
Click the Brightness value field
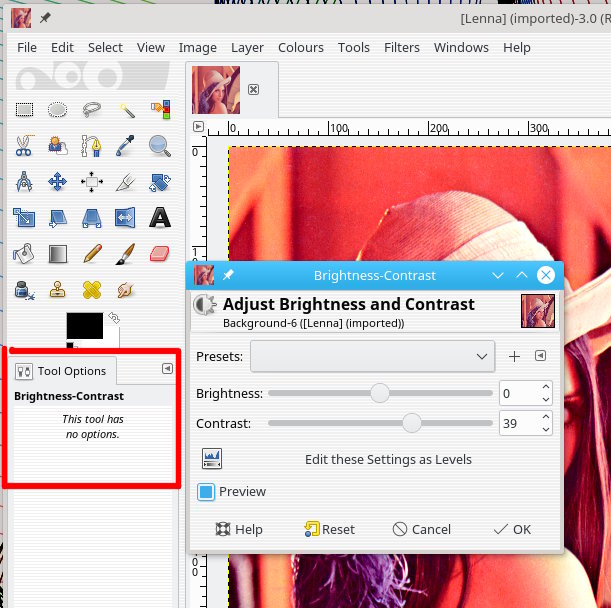(x=520, y=394)
